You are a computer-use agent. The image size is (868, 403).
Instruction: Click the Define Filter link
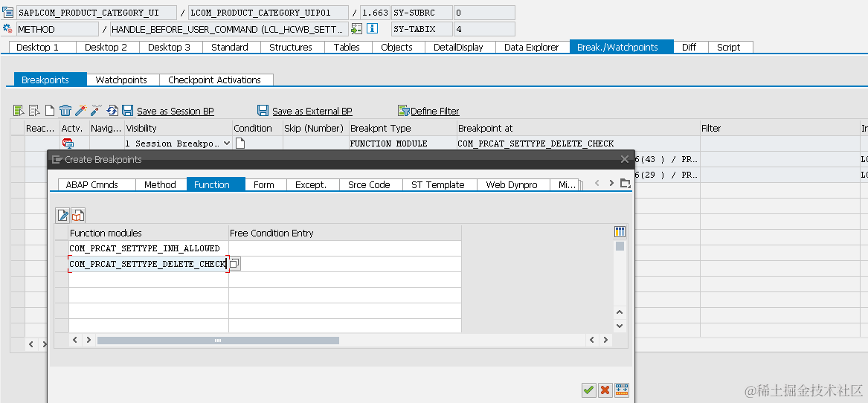point(434,112)
